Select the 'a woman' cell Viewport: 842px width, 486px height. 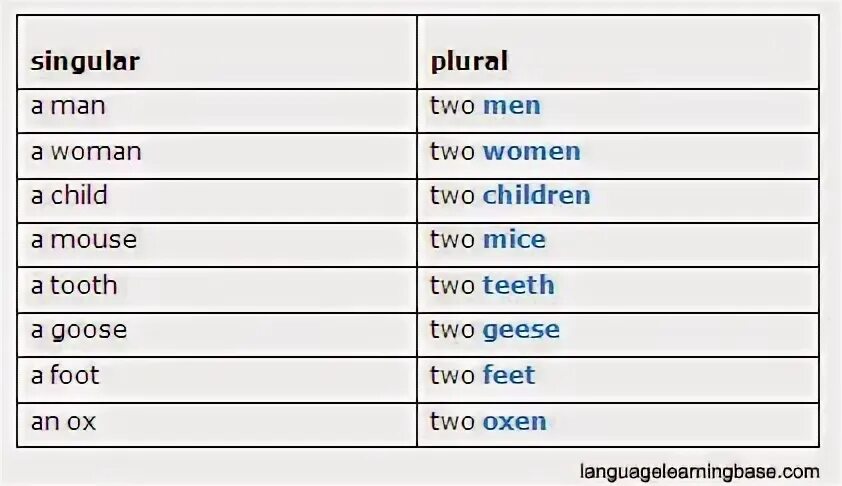(217, 156)
